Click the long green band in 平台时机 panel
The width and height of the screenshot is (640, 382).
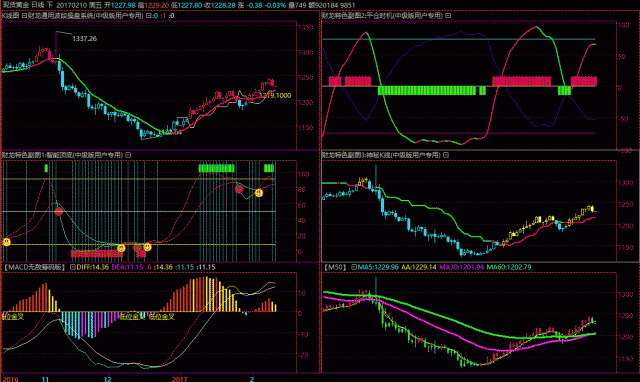[x=427, y=91]
